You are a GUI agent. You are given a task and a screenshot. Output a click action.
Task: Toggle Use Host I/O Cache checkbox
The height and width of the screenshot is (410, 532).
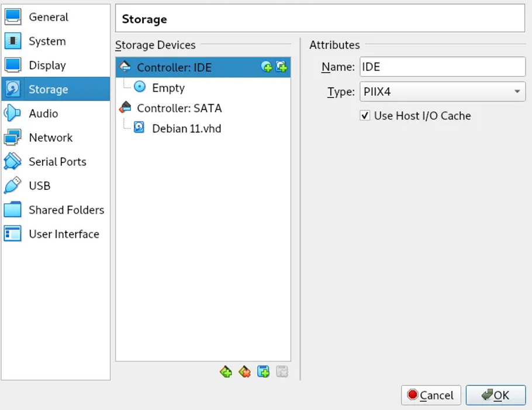tap(365, 116)
